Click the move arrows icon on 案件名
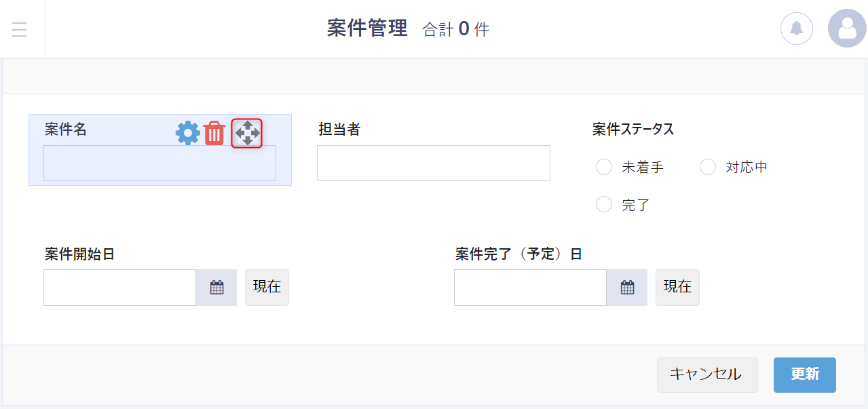Viewport: 868px width, 409px height. click(x=247, y=133)
